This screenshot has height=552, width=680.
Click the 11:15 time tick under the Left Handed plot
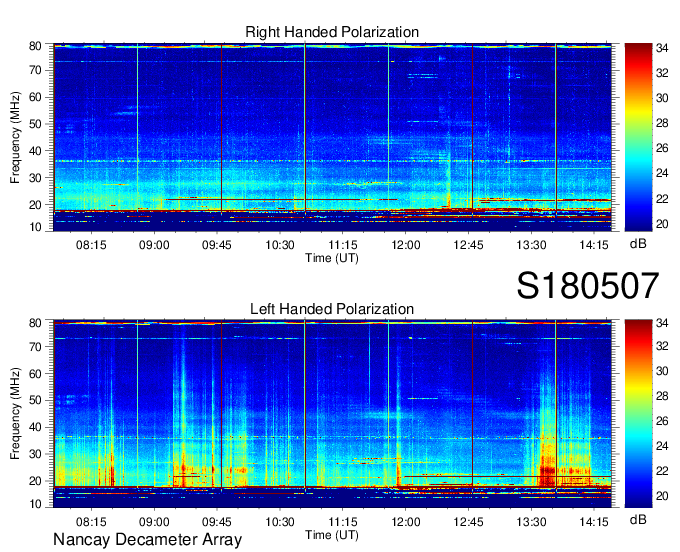(x=343, y=522)
